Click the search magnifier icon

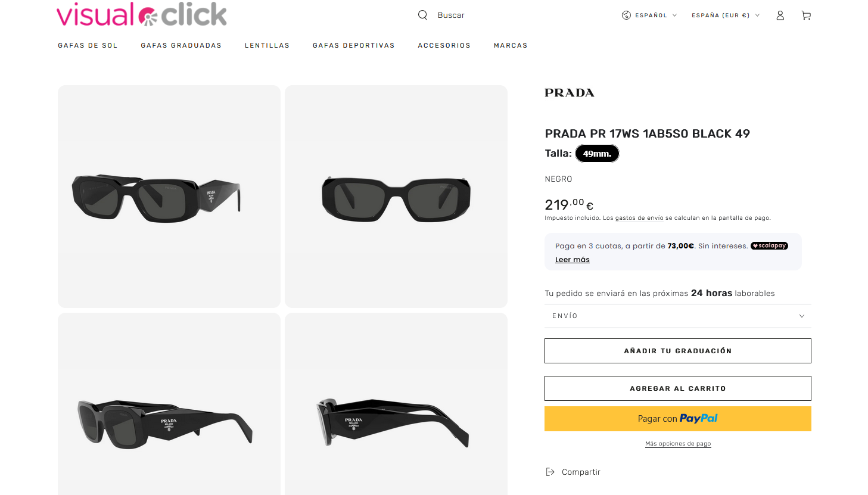422,15
